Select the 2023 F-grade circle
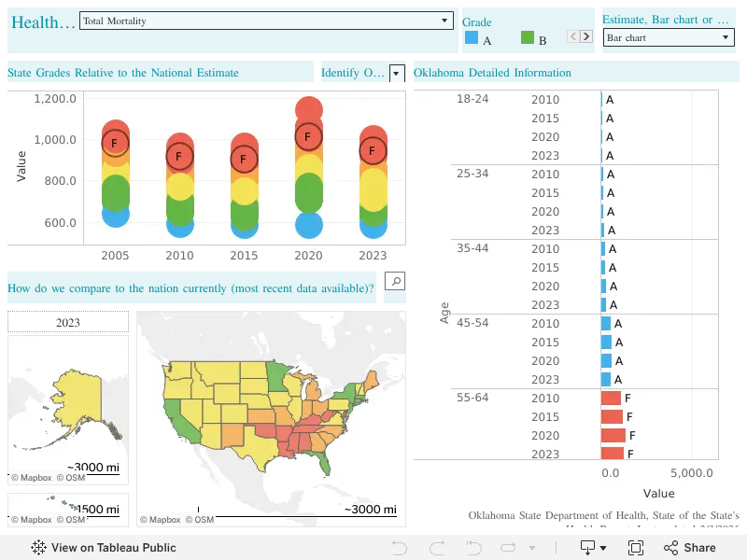The width and height of the screenshot is (747, 560). tap(373, 150)
